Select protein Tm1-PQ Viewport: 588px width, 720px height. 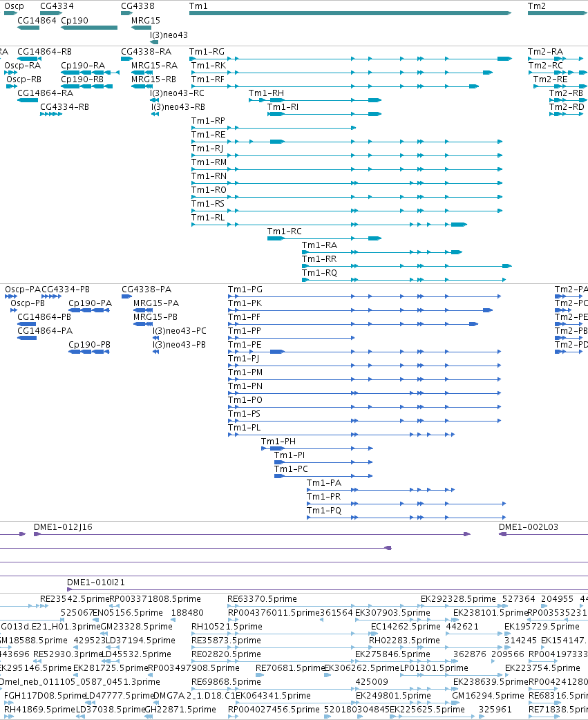(x=406, y=518)
